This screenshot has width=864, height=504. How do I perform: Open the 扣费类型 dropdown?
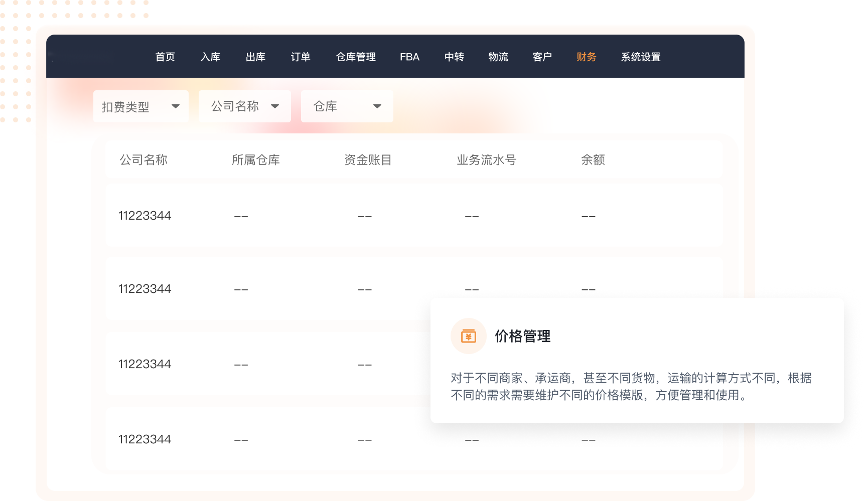coord(140,106)
